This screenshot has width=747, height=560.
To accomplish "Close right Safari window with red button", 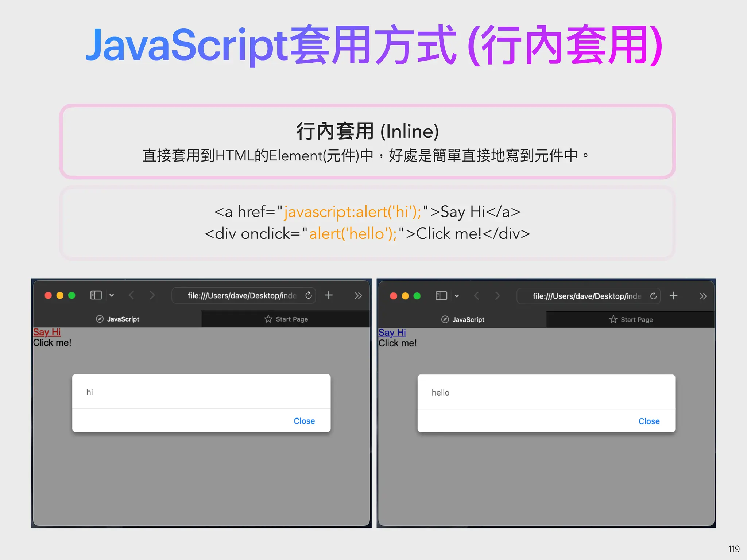I will click(x=394, y=296).
